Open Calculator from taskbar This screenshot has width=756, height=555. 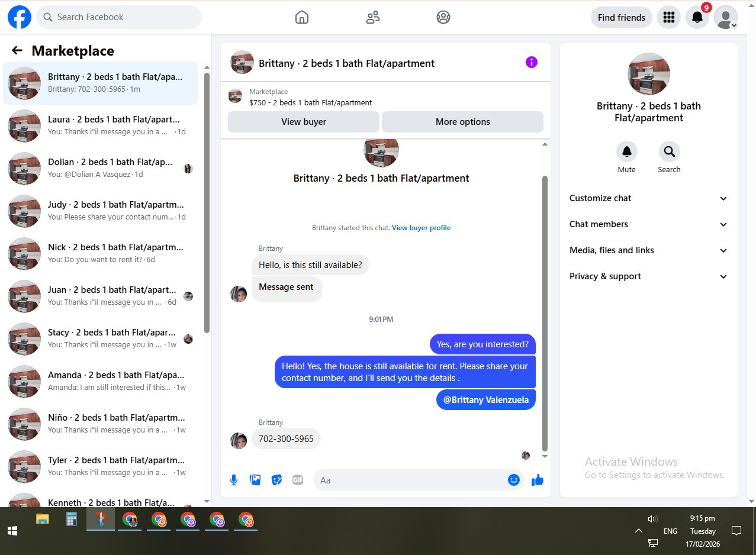point(72,519)
